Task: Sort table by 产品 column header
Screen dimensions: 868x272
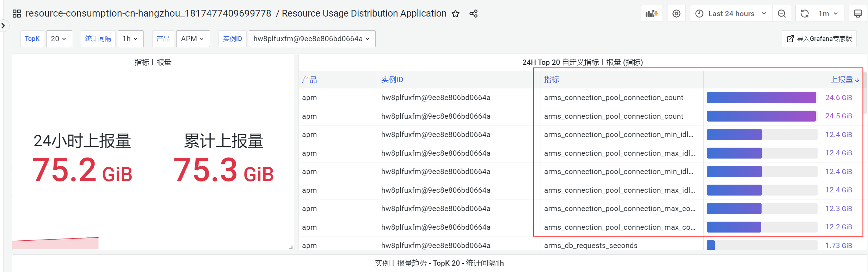Action: (x=309, y=80)
